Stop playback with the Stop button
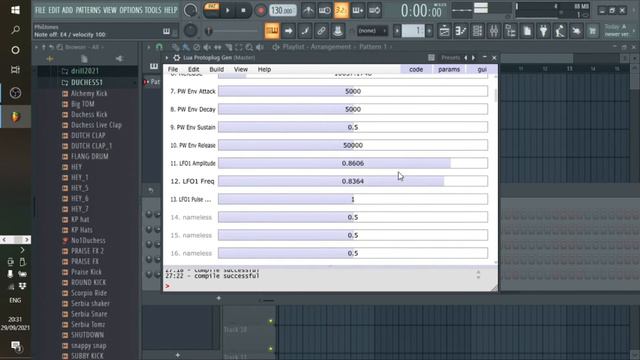 tap(243, 11)
